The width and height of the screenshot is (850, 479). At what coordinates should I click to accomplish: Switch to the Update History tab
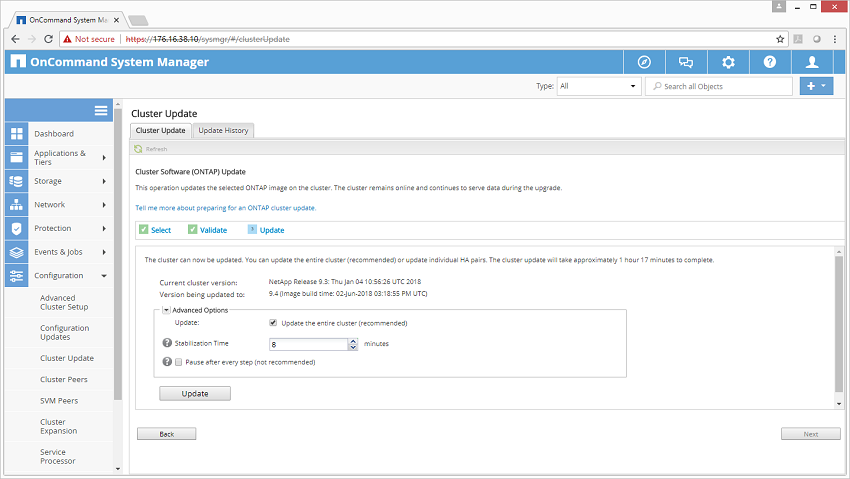(223, 130)
